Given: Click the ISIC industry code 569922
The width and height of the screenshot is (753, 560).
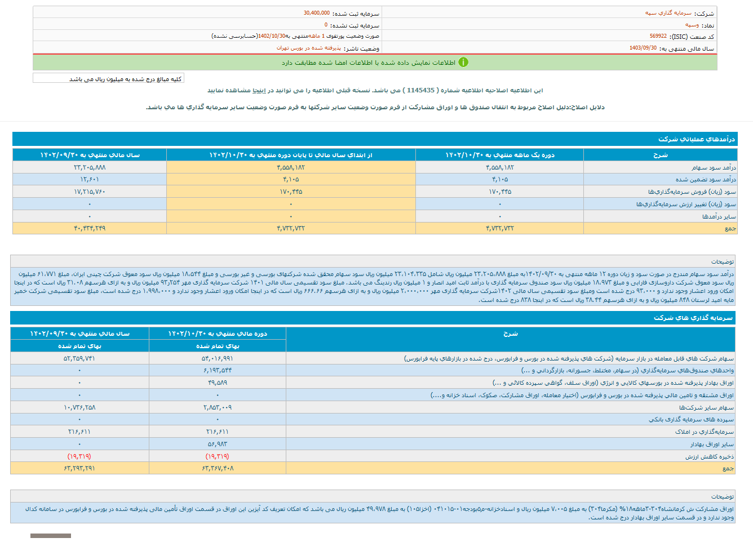Looking at the screenshot, I should pyautogui.click(x=658, y=37).
